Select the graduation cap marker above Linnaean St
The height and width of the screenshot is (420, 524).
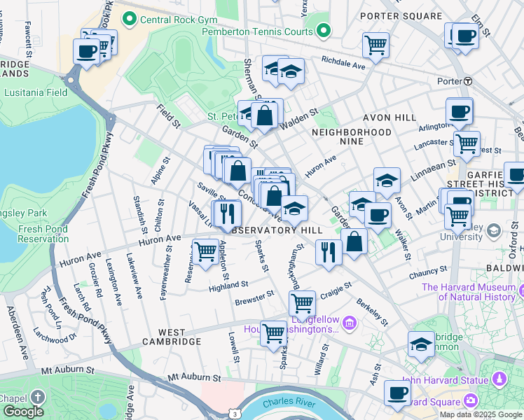click(x=387, y=181)
